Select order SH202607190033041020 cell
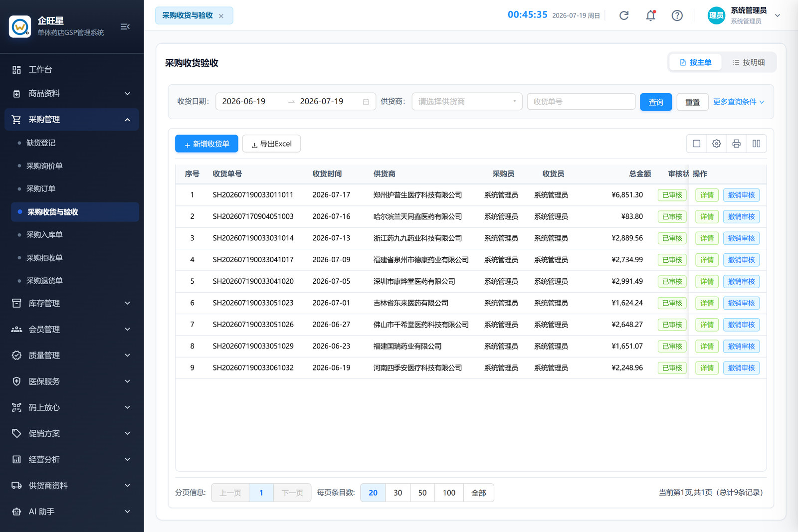Viewport: 798px width, 532px height. (253, 281)
